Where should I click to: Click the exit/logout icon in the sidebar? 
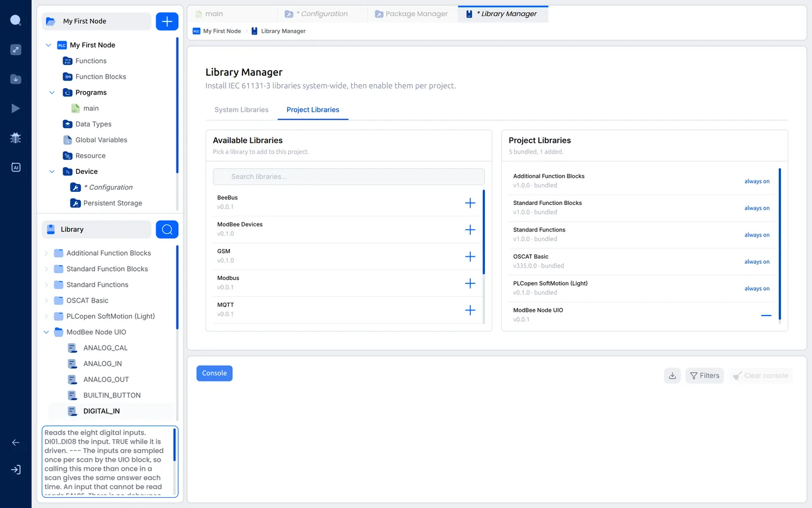click(x=16, y=470)
